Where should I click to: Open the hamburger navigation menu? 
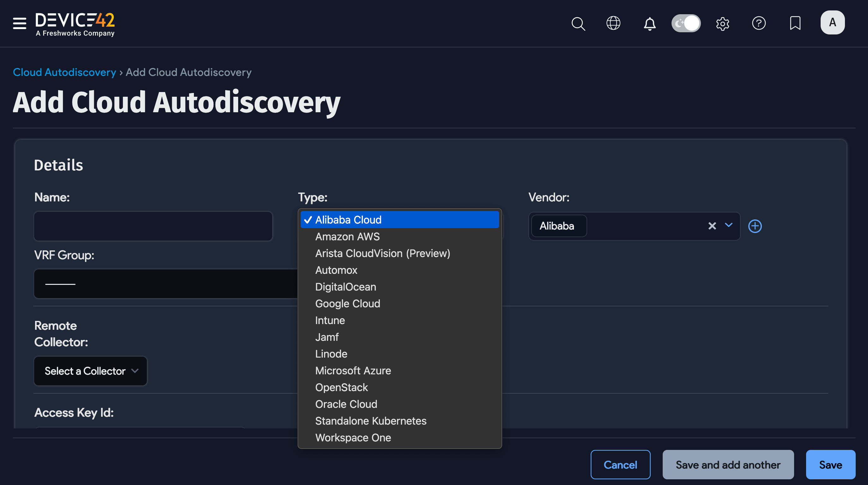tap(19, 24)
